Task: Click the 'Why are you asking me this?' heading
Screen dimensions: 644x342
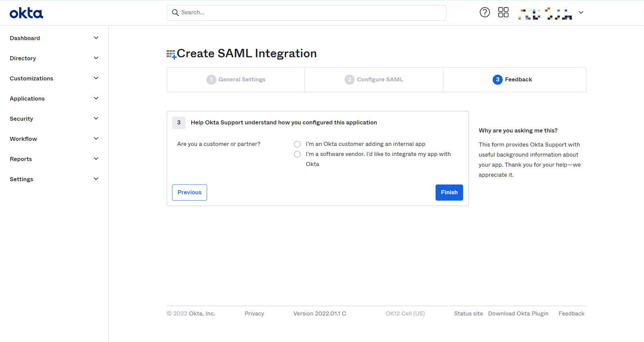Action: point(518,131)
